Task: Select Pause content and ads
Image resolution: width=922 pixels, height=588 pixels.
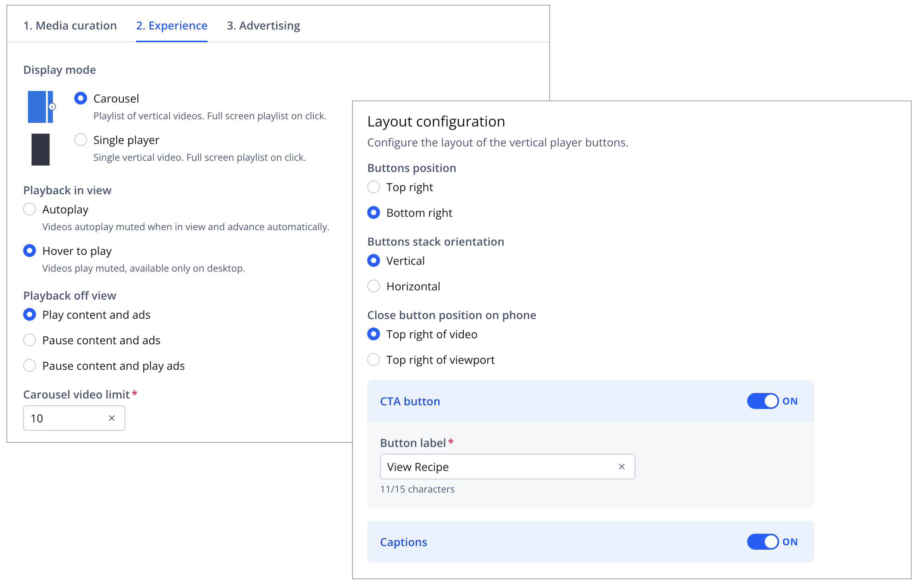Action: (30, 340)
